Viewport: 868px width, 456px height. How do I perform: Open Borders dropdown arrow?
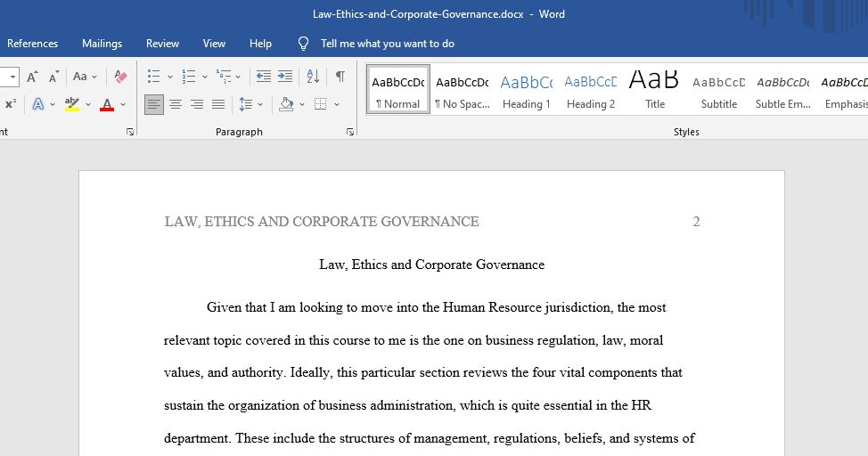point(337,104)
